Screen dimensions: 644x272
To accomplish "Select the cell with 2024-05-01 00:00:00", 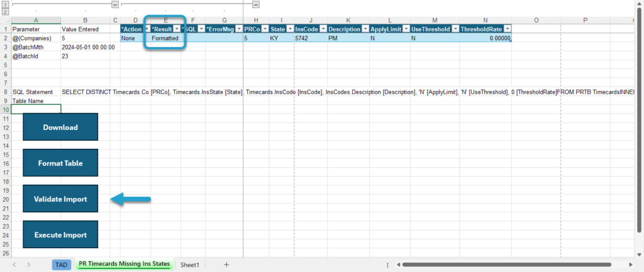I will pyautogui.click(x=86, y=47).
